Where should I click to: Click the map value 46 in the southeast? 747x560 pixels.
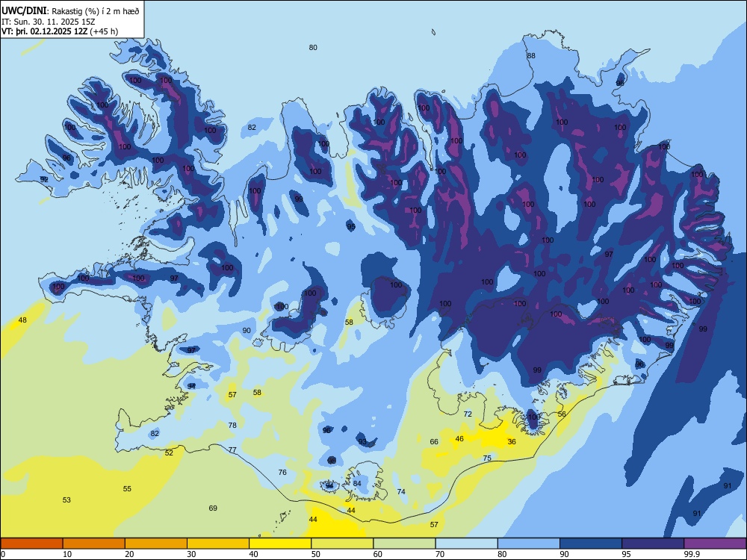tap(459, 439)
